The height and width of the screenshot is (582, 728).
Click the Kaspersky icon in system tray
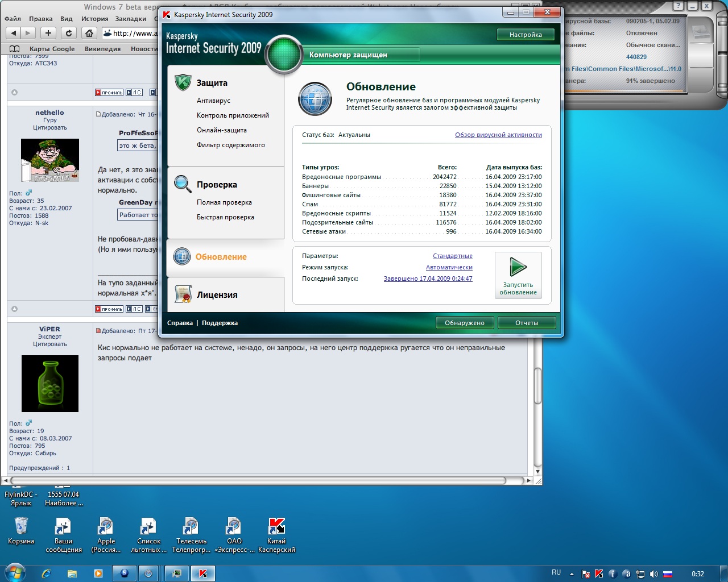(x=599, y=573)
